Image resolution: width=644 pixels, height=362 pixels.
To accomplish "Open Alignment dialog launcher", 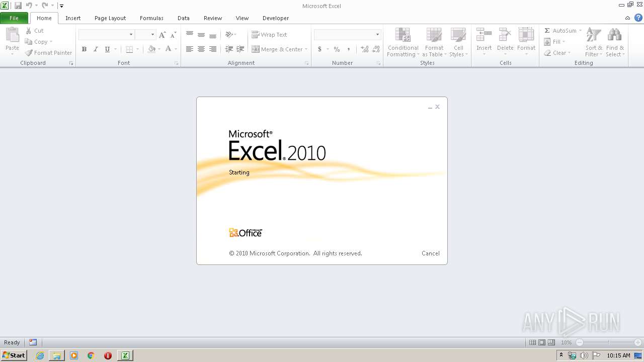I will click(307, 63).
